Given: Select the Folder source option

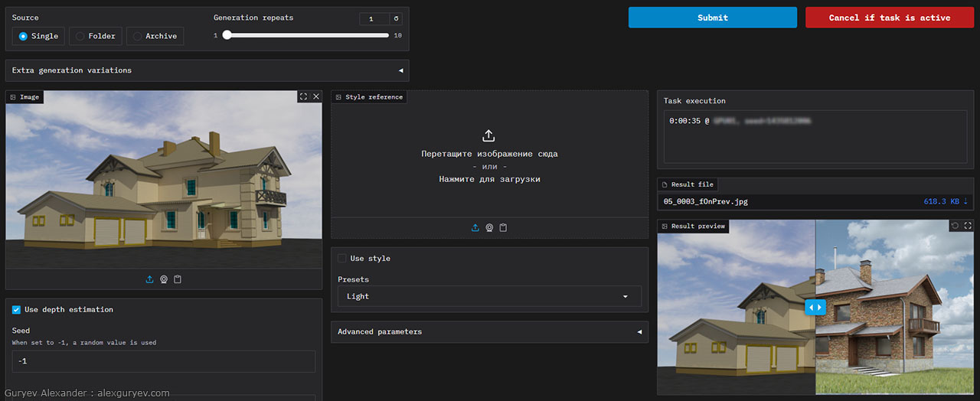Looking at the screenshot, I should [x=94, y=36].
